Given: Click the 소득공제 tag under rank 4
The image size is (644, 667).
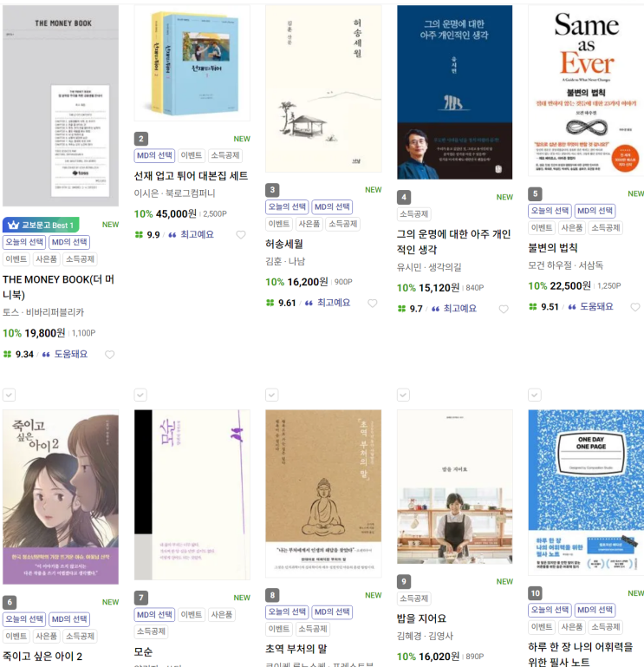Looking at the screenshot, I should coord(414,214).
